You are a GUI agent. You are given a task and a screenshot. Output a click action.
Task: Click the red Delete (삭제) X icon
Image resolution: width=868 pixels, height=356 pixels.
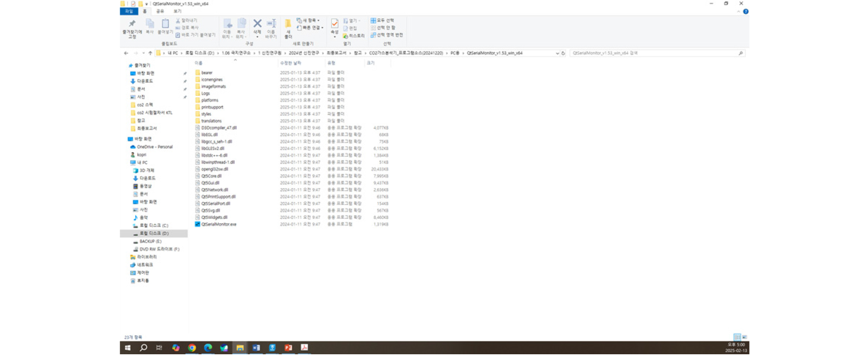[x=257, y=24]
